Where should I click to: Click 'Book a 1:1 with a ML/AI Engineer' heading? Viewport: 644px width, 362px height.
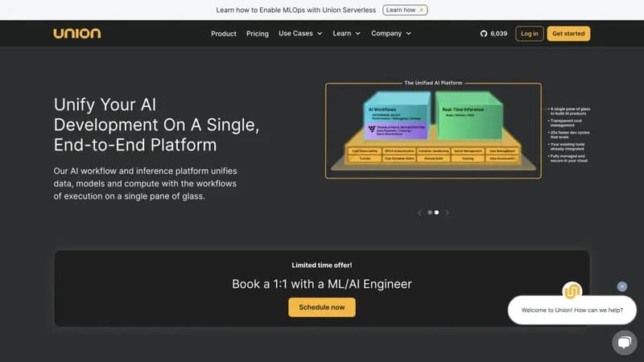321,284
